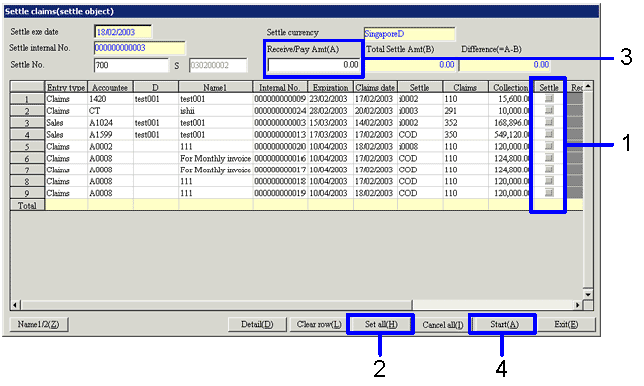Screen dimensions: 644x386
Task: Tick the Settle checkbox in row 2
Action: [549, 110]
